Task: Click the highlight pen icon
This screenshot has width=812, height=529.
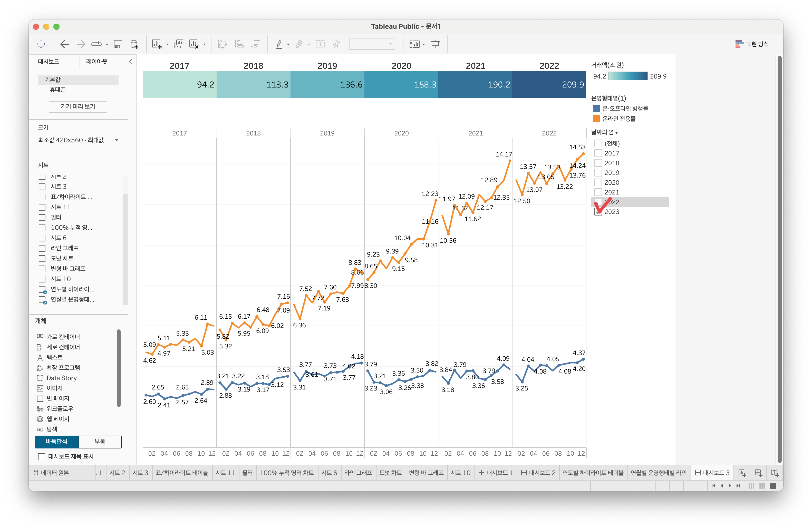Action: pos(279,44)
